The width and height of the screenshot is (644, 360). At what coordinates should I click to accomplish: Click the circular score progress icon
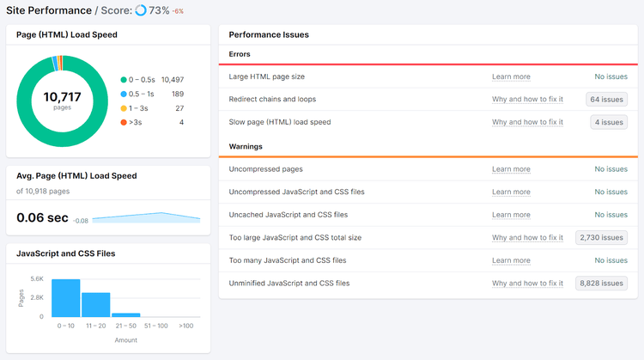click(141, 10)
